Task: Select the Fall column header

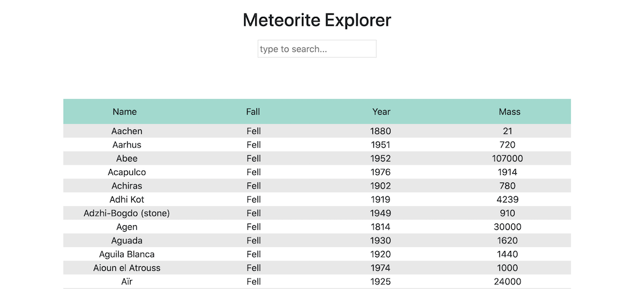Action: [253, 112]
